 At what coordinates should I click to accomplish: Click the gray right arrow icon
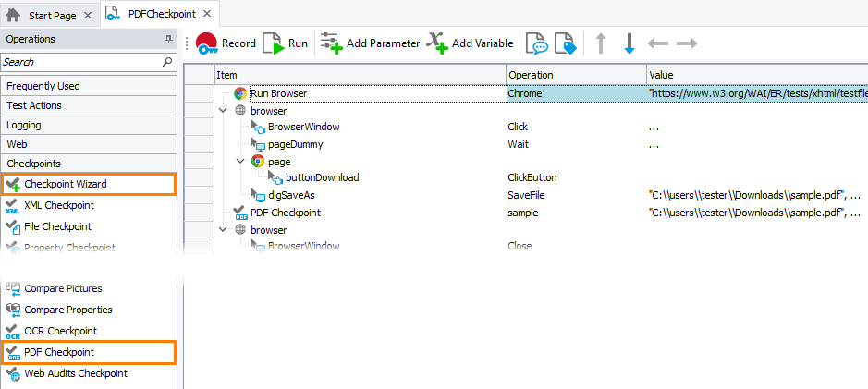(686, 43)
